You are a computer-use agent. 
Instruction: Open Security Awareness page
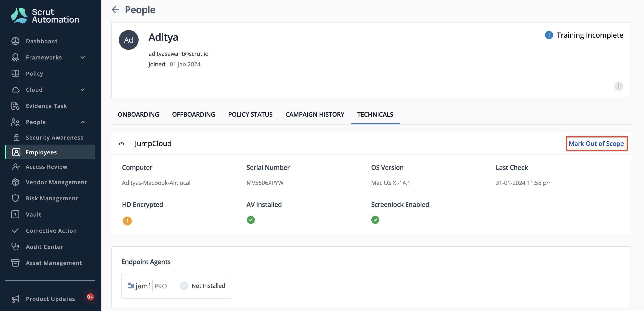pos(54,137)
